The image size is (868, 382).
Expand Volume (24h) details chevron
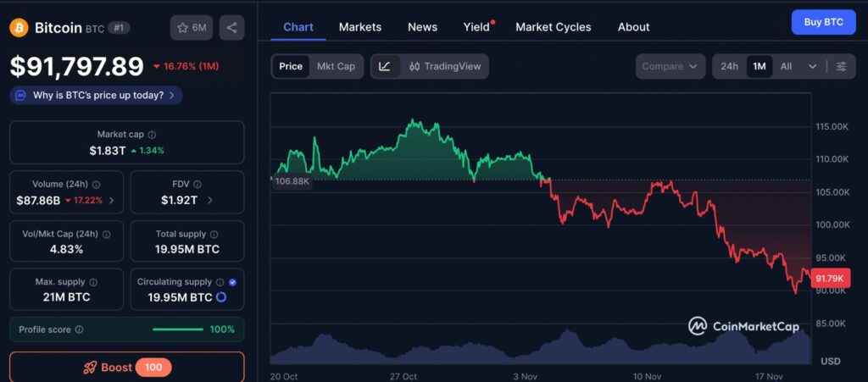[x=111, y=200]
